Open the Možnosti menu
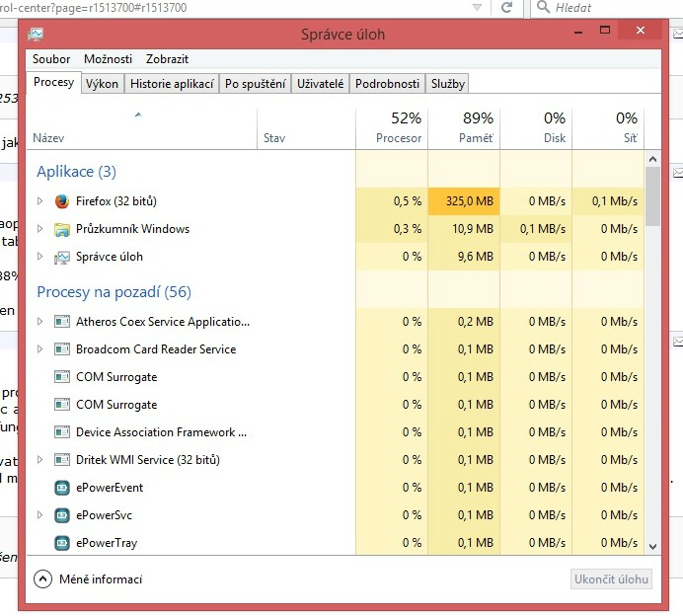This screenshot has width=683, height=616. click(108, 59)
